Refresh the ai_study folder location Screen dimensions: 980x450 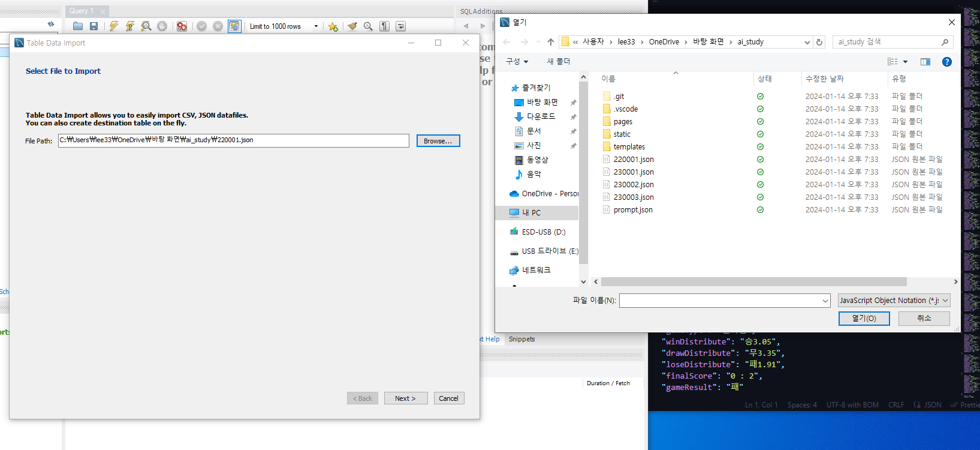point(819,42)
